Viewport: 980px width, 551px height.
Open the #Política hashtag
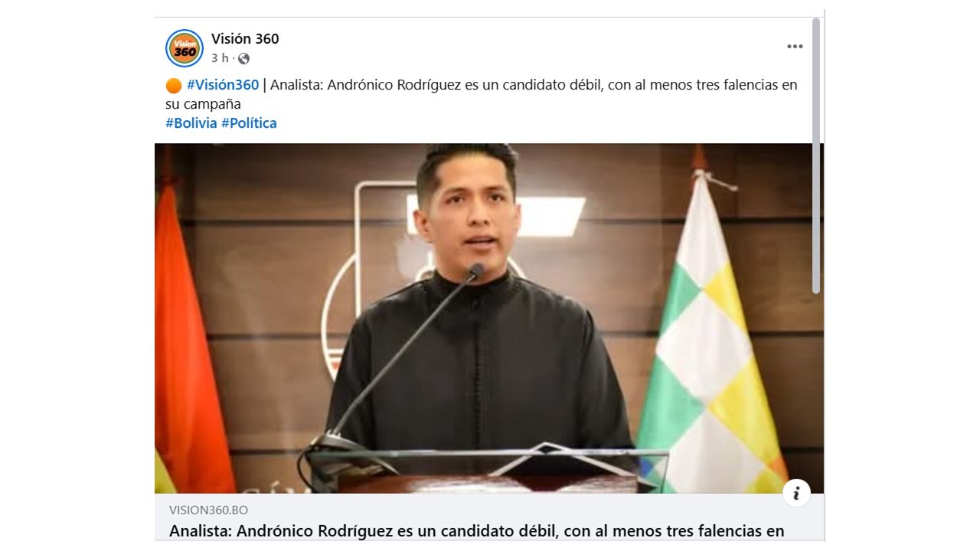point(249,123)
